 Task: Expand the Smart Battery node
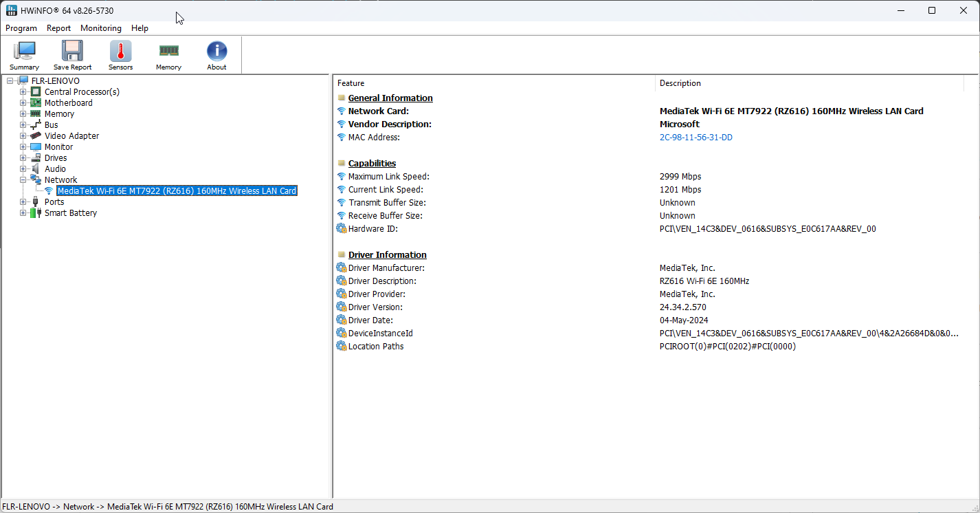pyautogui.click(x=23, y=213)
